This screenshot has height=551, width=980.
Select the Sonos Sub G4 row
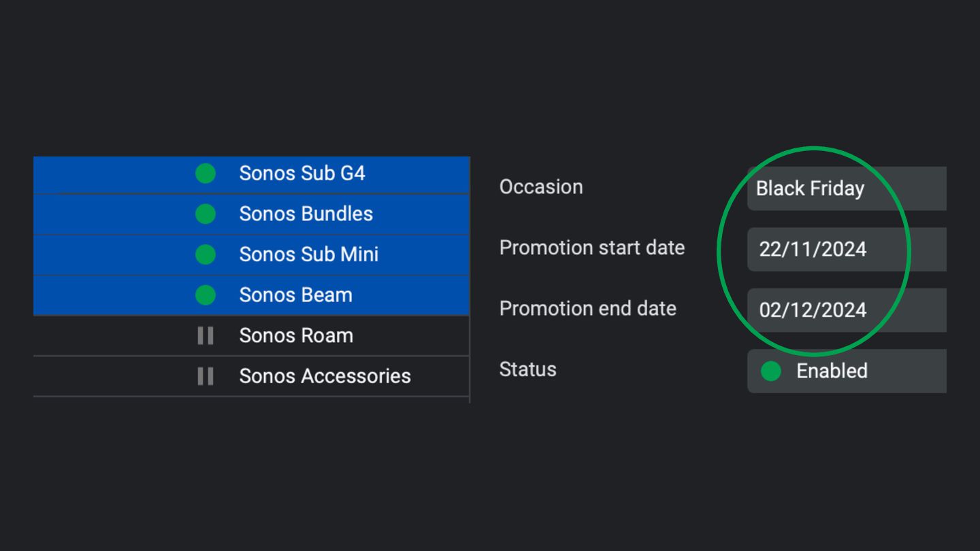[302, 173]
